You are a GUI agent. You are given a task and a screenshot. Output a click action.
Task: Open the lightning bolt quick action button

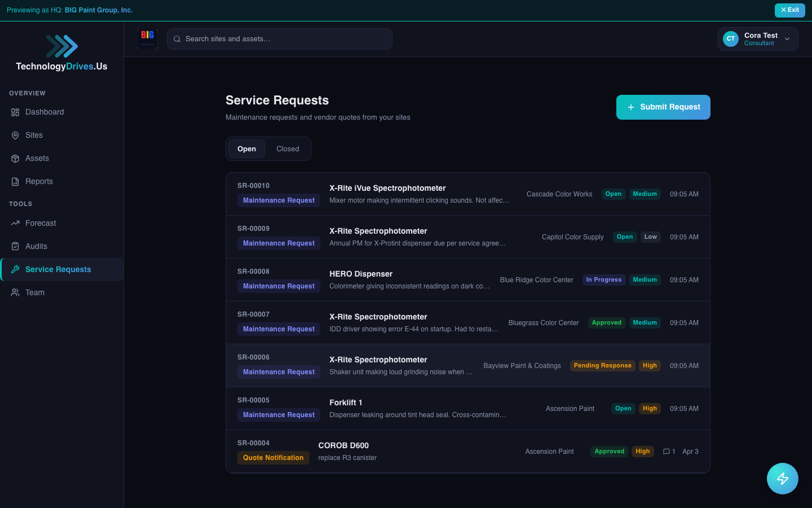[x=782, y=479]
